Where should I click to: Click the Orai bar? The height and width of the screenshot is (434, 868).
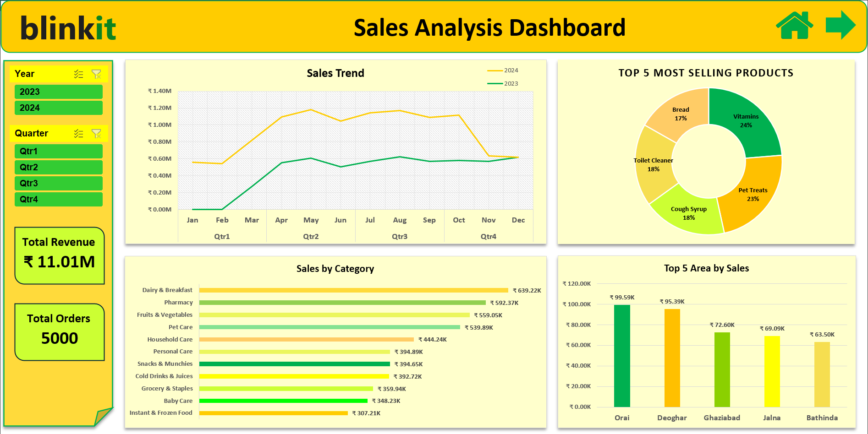(x=622, y=356)
